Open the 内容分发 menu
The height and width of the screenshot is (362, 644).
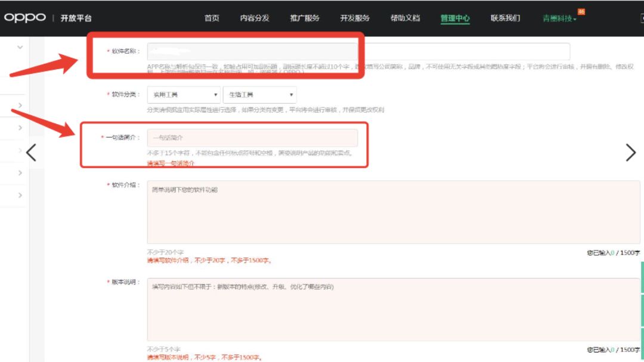click(x=255, y=18)
